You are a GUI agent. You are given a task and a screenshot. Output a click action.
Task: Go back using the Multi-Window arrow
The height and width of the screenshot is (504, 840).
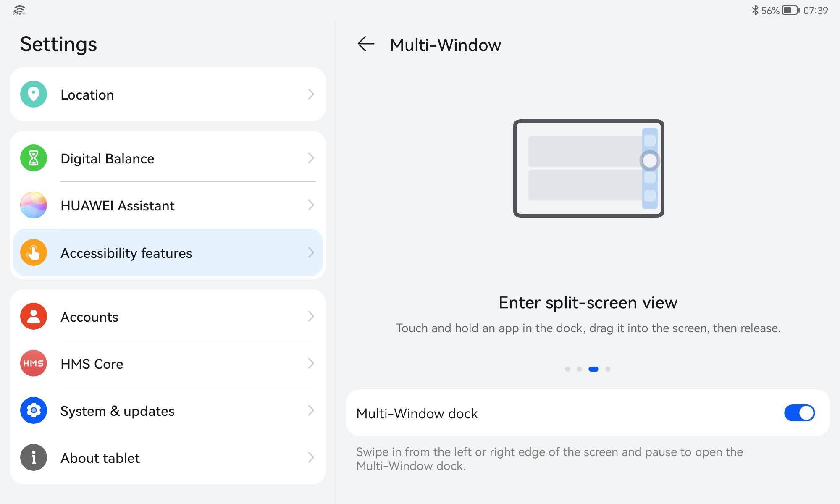point(366,44)
